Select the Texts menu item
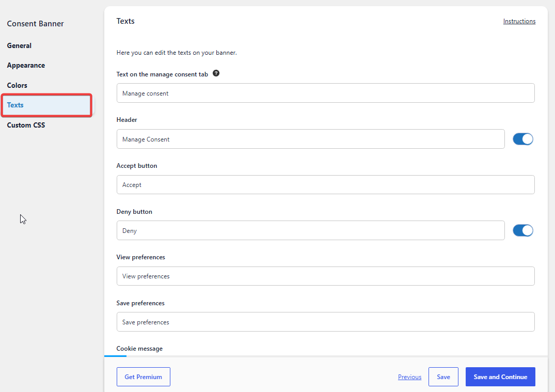This screenshot has height=392, width=555. tap(46, 105)
